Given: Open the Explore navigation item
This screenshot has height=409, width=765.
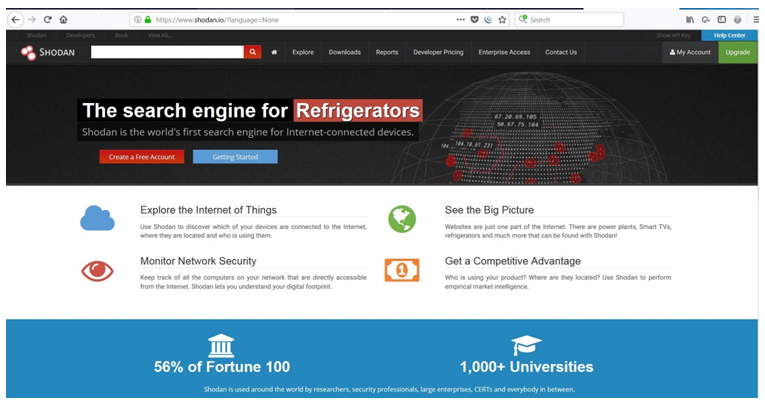Looking at the screenshot, I should click(303, 52).
